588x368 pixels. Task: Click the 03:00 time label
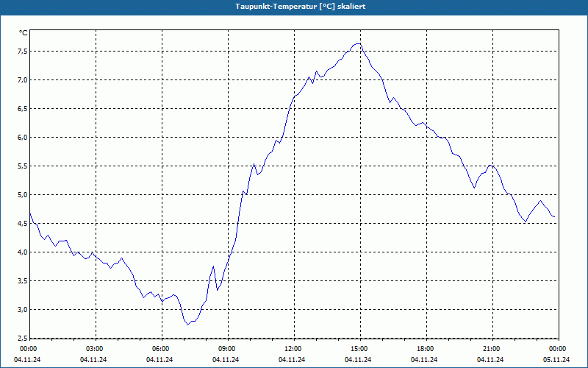(96, 349)
